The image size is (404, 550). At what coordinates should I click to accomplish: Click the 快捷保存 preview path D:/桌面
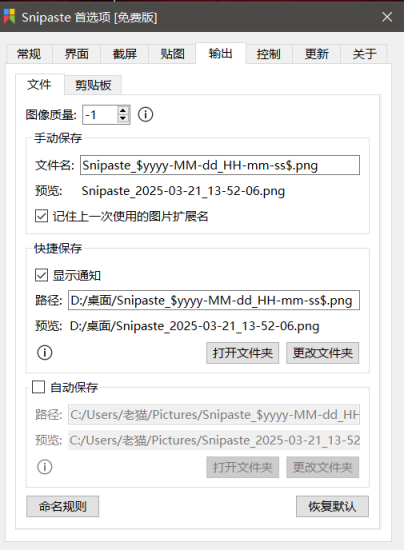click(194, 326)
